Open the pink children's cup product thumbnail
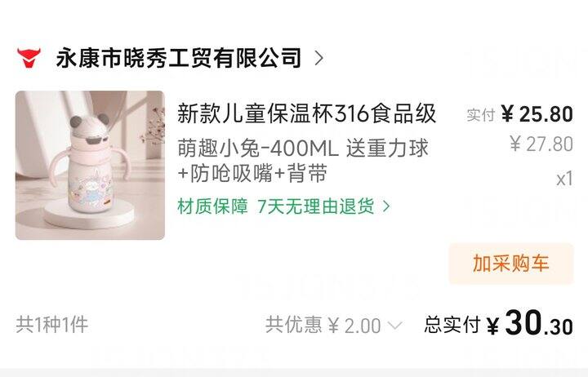Image resolution: width=588 pixels, height=377 pixels. [x=90, y=166]
